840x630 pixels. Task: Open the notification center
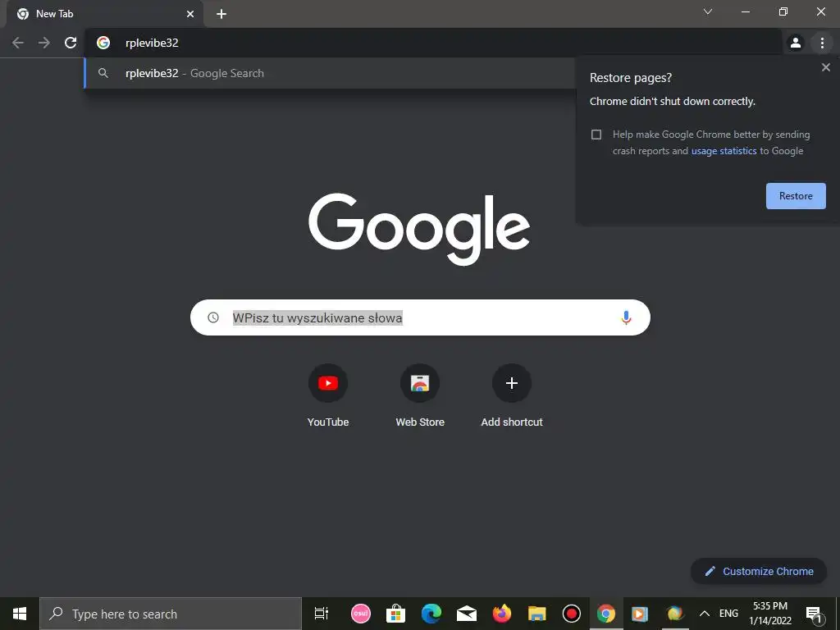point(813,614)
